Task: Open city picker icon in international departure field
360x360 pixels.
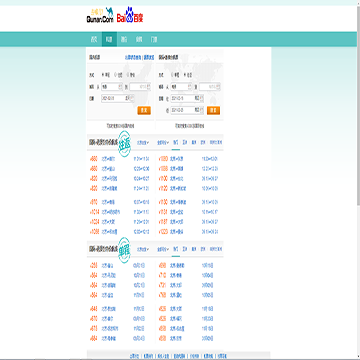Action: coord(189,87)
